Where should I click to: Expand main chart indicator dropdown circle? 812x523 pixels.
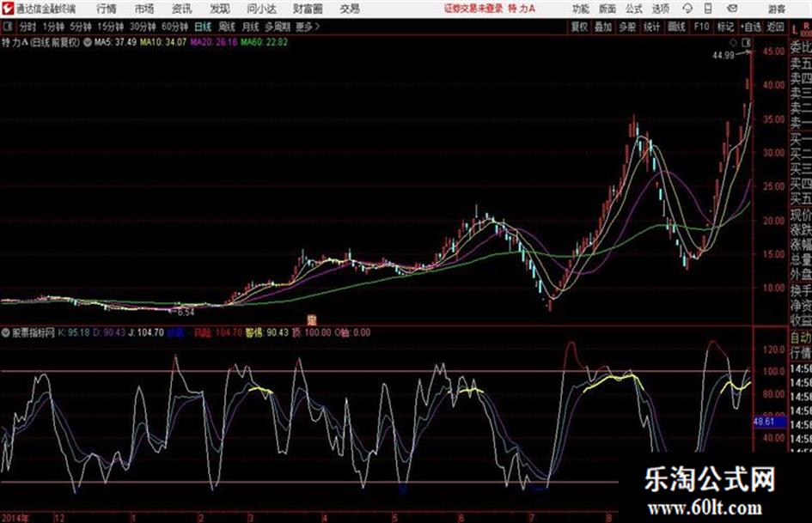88,42
